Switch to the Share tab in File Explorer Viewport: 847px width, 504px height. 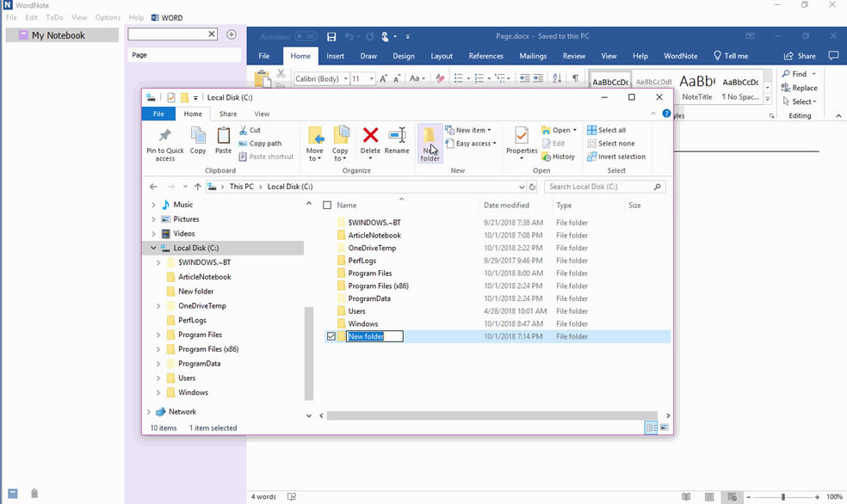227,113
